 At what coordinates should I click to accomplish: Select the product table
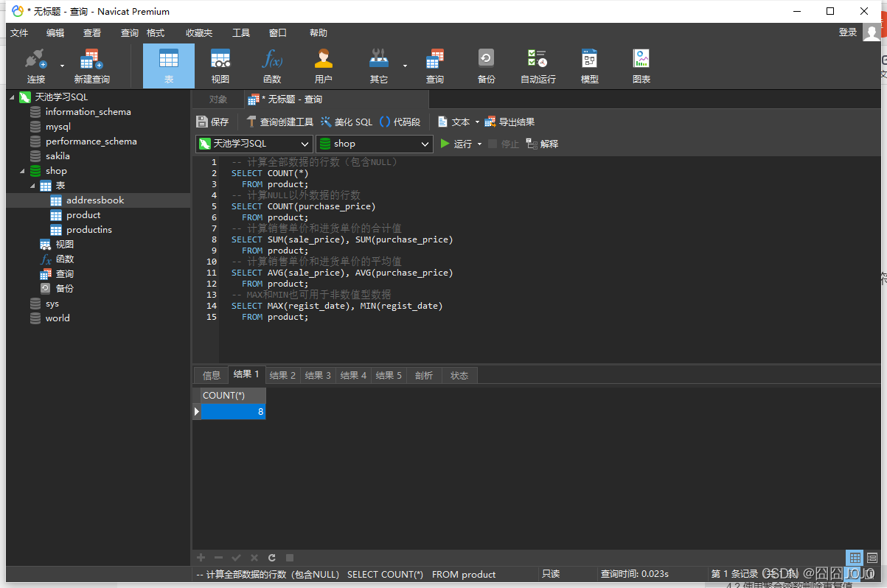[x=83, y=215]
